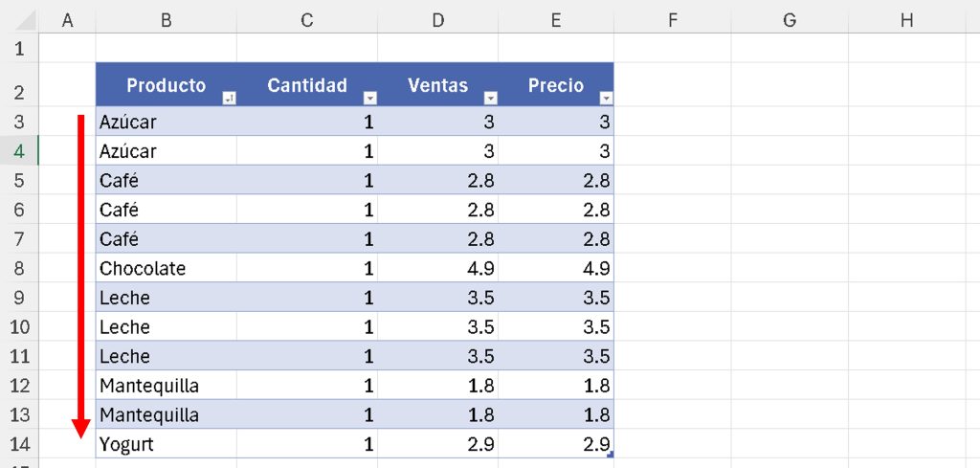Select the Precio cell showing 2.9
The height and width of the screenshot is (468, 980).
point(555,444)
